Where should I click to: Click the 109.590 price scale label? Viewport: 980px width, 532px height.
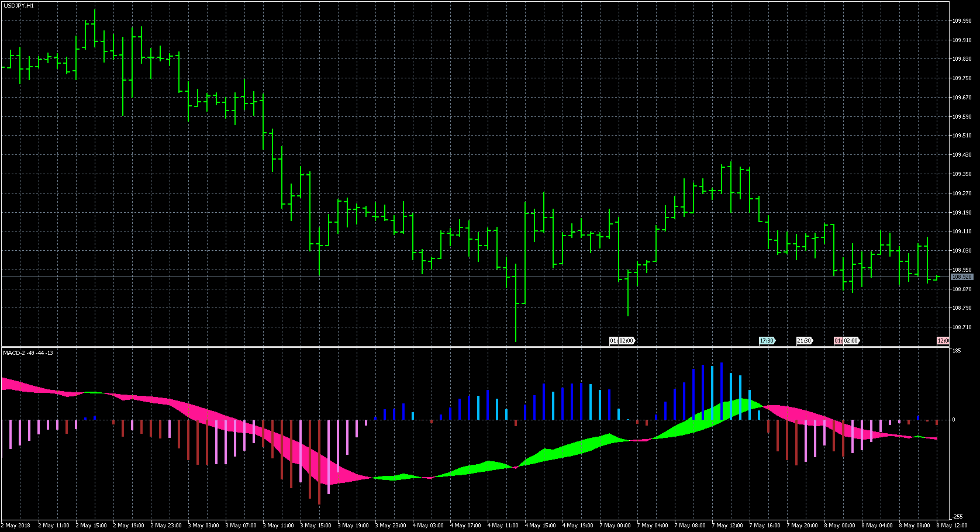click(x=962, y=117)
